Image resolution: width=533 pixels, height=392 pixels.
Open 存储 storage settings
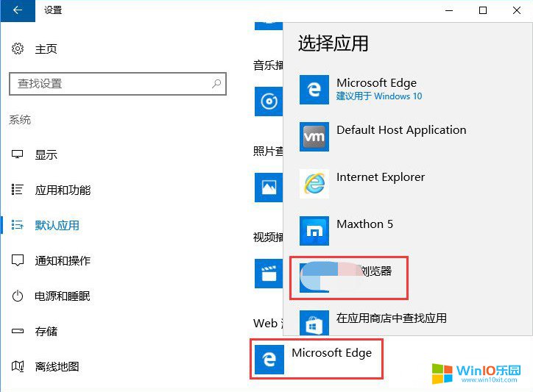(x=46, y=331)
